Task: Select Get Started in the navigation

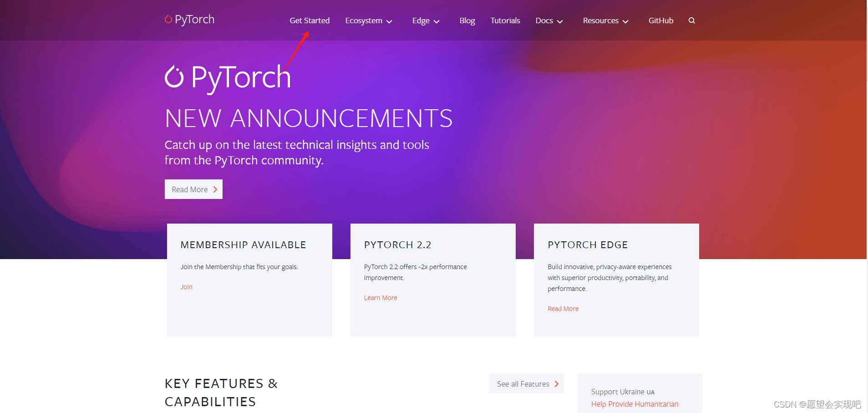Action: pos(310,20)
